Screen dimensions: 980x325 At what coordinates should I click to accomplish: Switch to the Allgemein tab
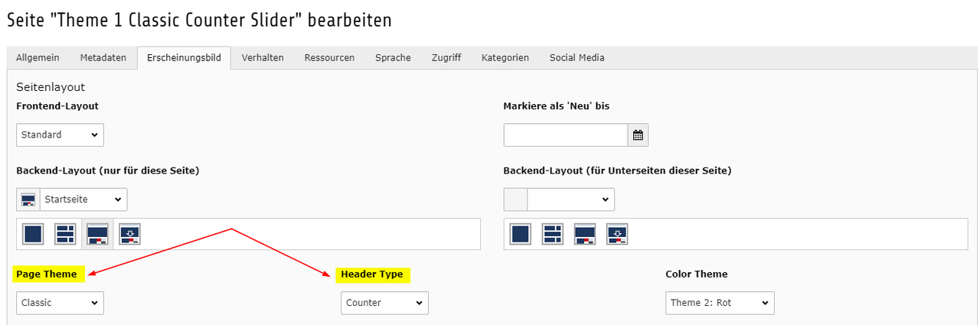38,57
